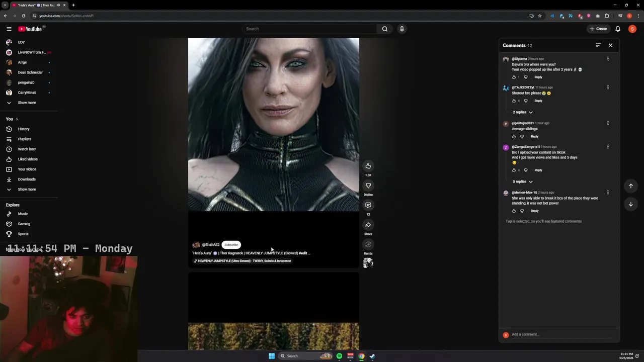Open options menu for @ZarrgoZarrgo-x1i comment
Image resolution: width=644 pixels, height=362 pixels.
(608, 147)
